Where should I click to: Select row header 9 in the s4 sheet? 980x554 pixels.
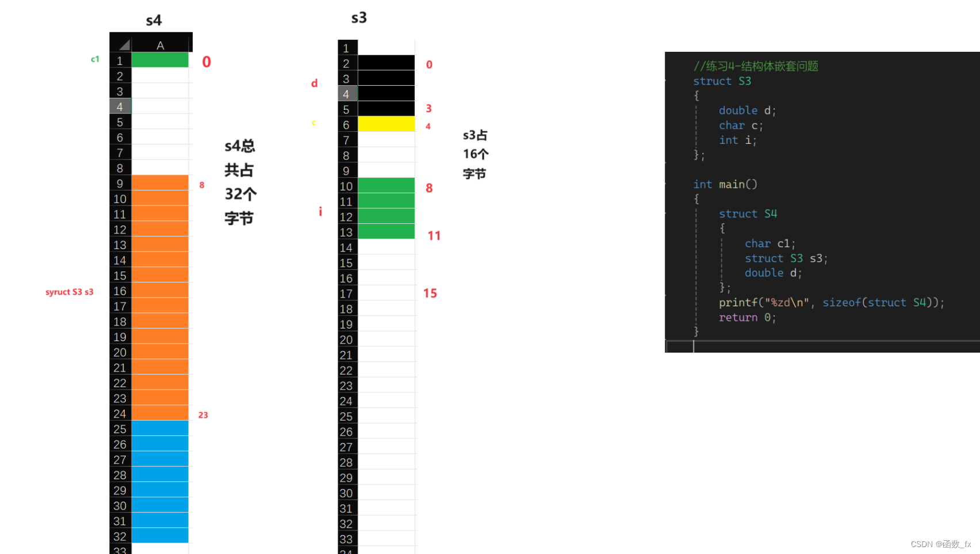click(x=120, y=183)
